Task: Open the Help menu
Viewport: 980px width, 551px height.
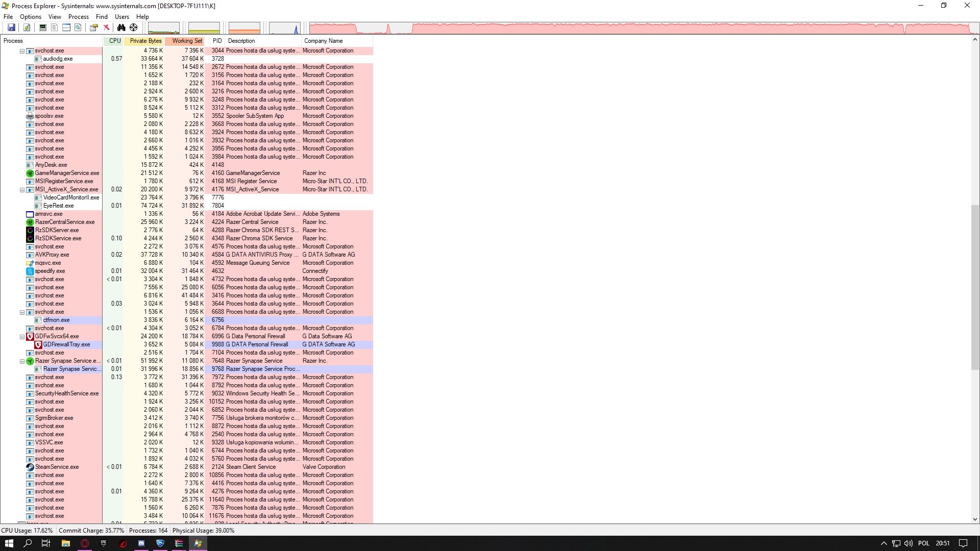Action: click(142, 17)
